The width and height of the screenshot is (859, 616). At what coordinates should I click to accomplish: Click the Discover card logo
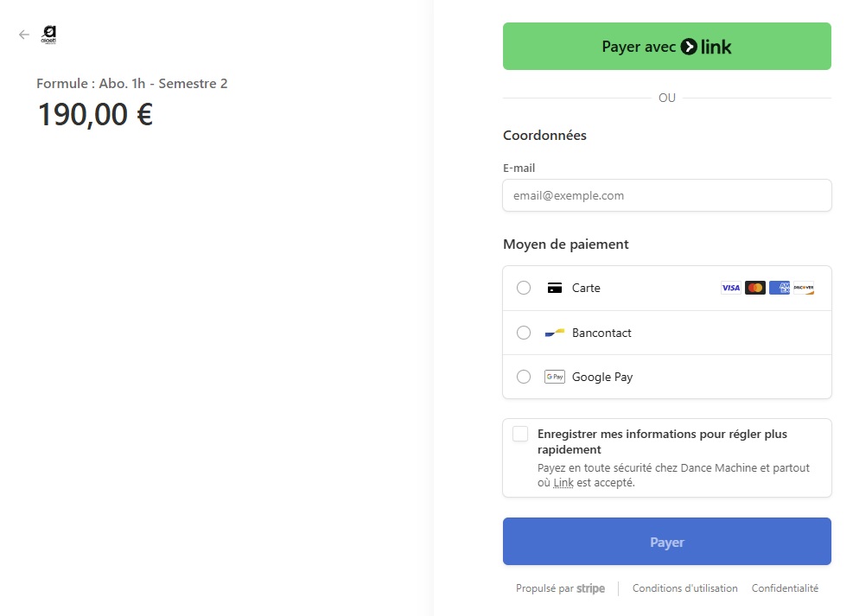pos(804,288)
